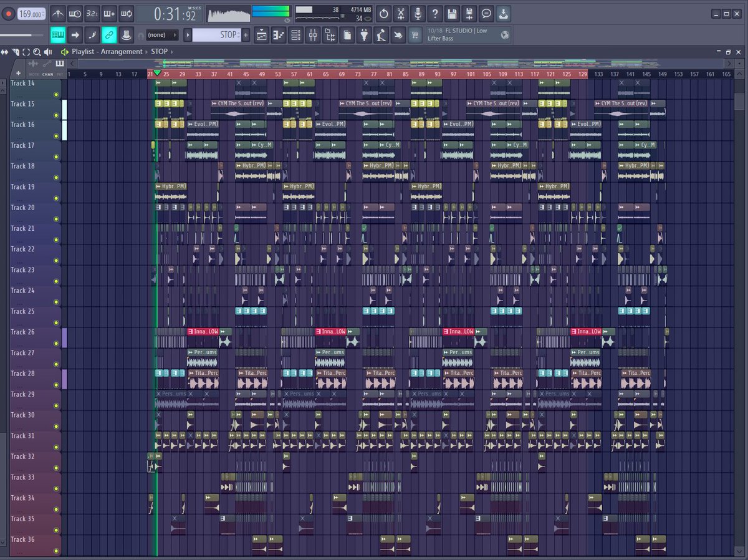Add a new pattern with plus button
The height and width of the screenshot is (560, 748).
click(246, 35)
